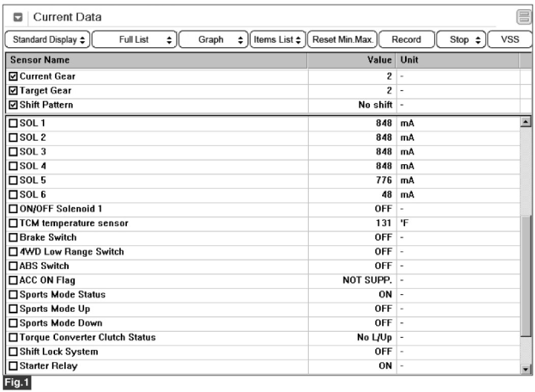535x392 pixels.
Task: Tick the Brake Switch checkbox
Action: [x=13, y=238]
